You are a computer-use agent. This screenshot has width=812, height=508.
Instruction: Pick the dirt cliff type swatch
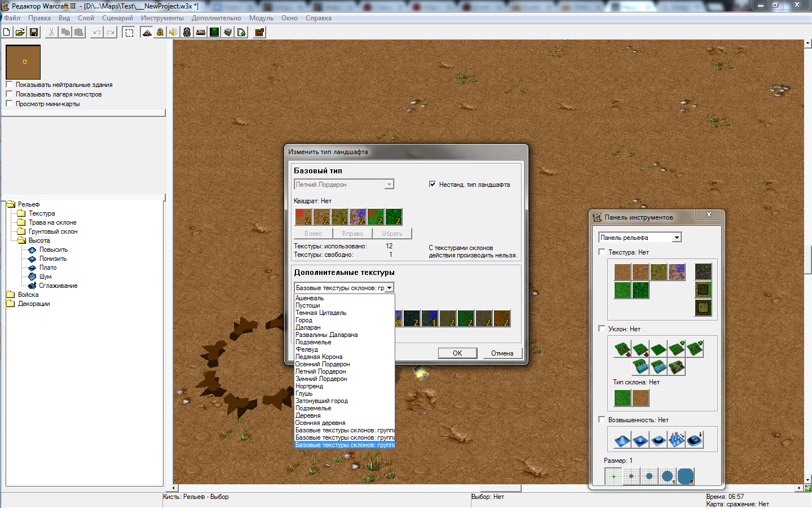pyautogui.click(x=641, y=398)
